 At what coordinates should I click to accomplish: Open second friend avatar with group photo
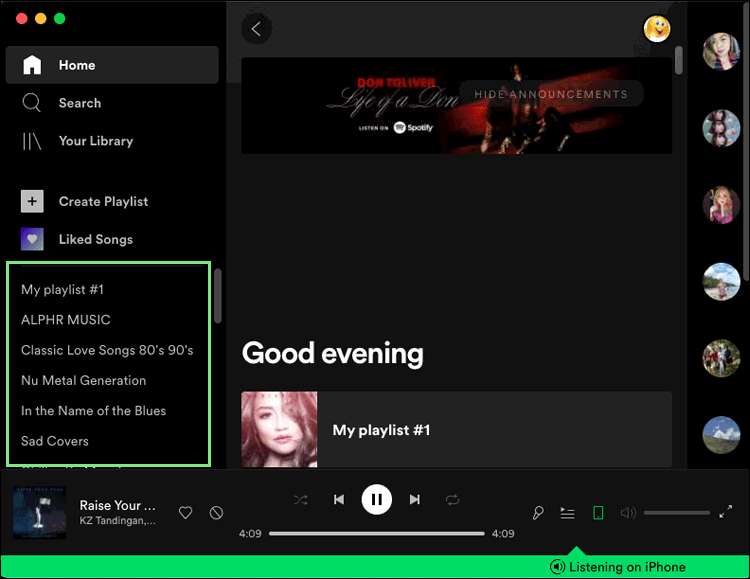point(721,128)
